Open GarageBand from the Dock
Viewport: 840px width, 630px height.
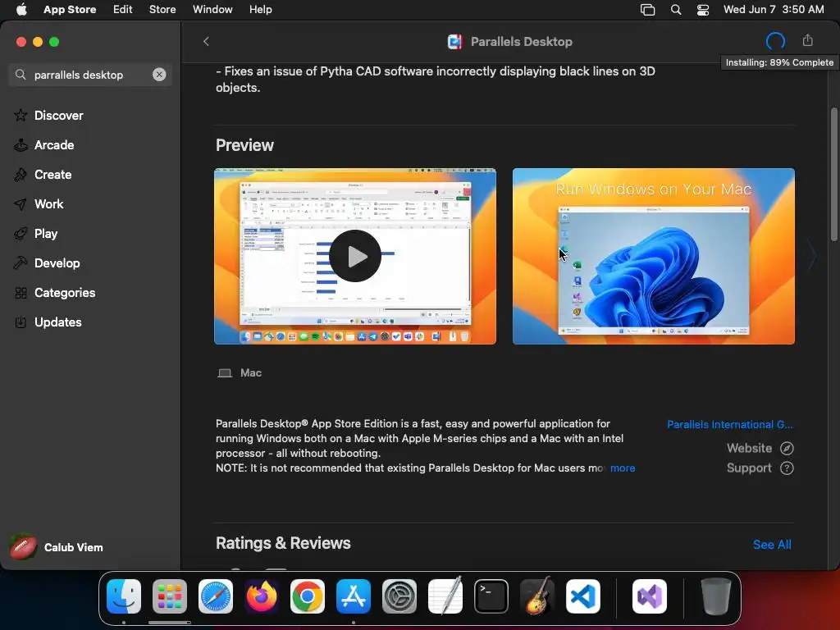point(537,596)
